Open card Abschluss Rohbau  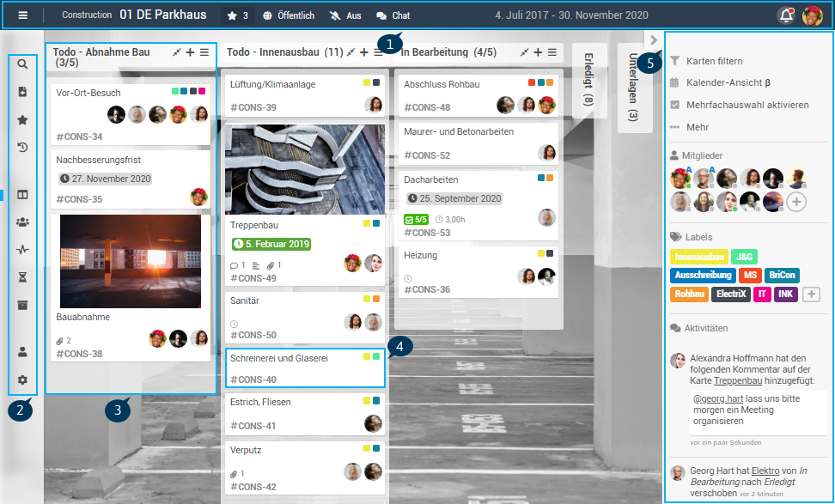(478, 95)
